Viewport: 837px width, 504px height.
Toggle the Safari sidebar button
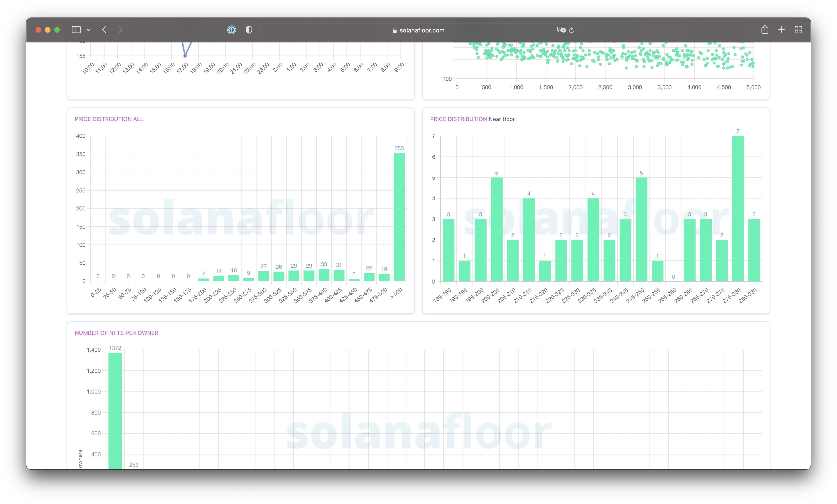tap(76, 30)
